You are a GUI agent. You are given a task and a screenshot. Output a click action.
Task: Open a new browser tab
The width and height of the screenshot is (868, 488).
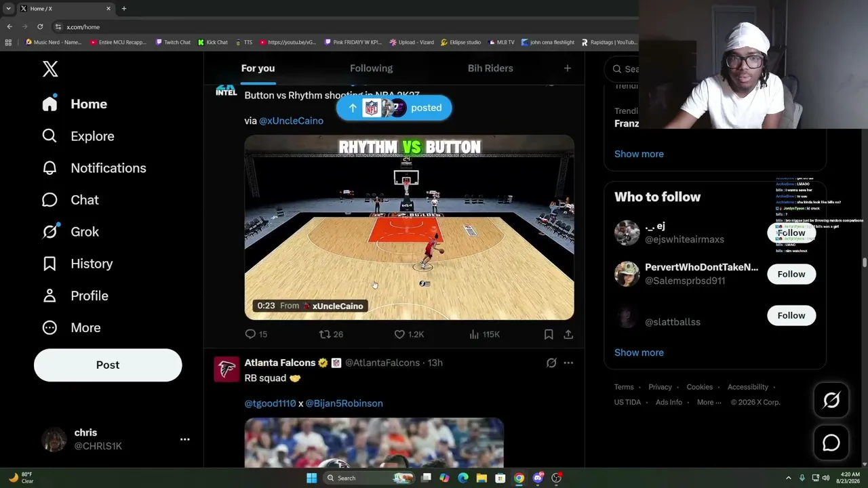click(x=123, y=8)
